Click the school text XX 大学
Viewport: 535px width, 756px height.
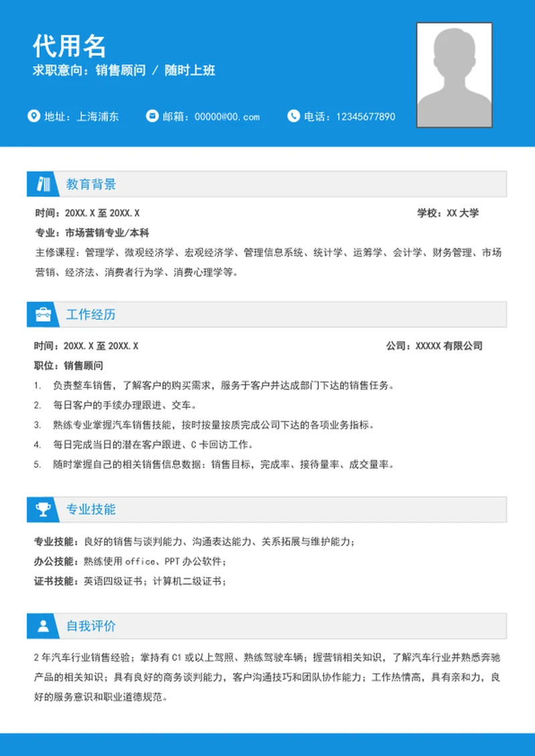tap(463, 213)
